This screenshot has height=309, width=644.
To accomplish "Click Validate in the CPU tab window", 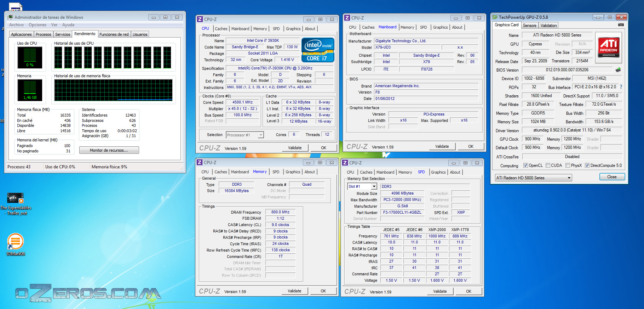I will pyautogui.click(x=295, y=148).
